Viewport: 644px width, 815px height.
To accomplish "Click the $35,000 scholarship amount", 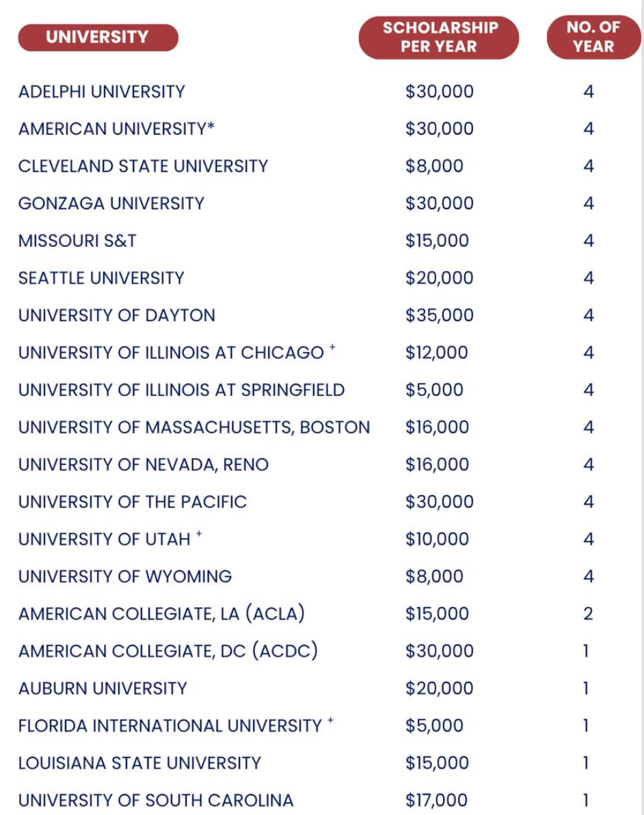I will [439, 315].
